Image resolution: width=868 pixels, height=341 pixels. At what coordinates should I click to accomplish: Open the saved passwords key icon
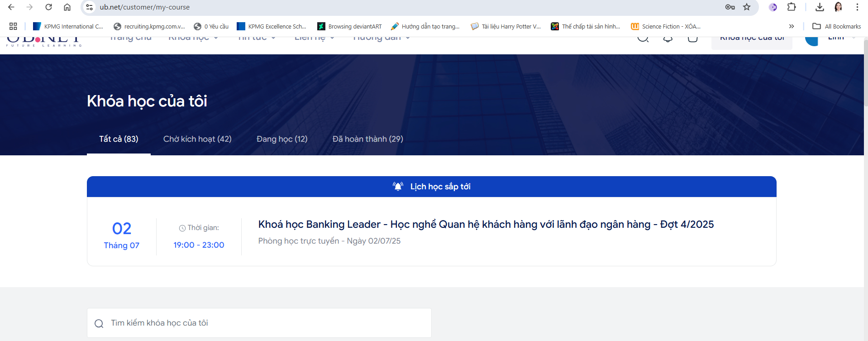pos(730,7)
